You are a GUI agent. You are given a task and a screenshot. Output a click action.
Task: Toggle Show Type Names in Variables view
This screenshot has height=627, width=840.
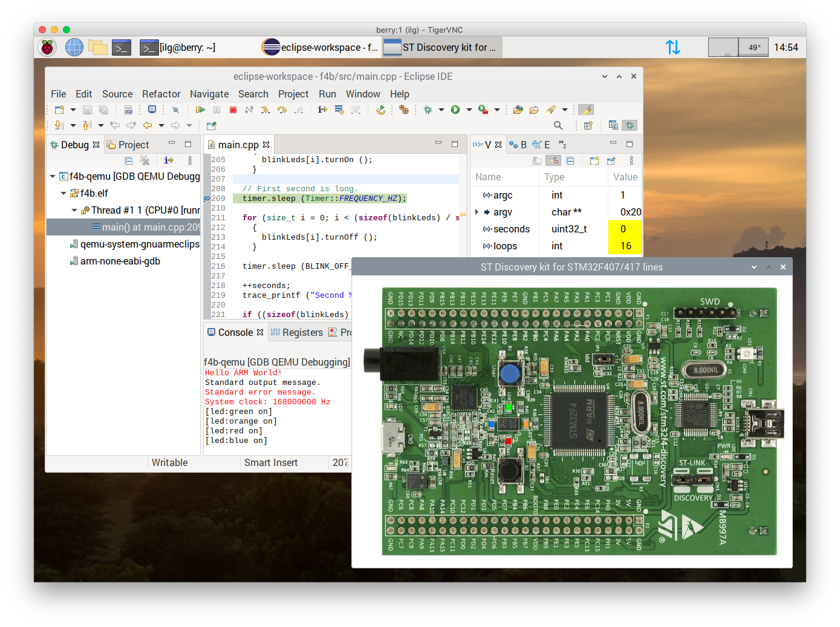pyautogui.click(x=536, y=160)
